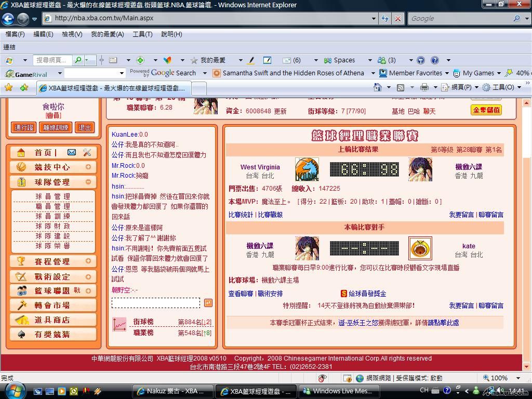Click the 離線訓練 button
532x399 pixels.
56,128
